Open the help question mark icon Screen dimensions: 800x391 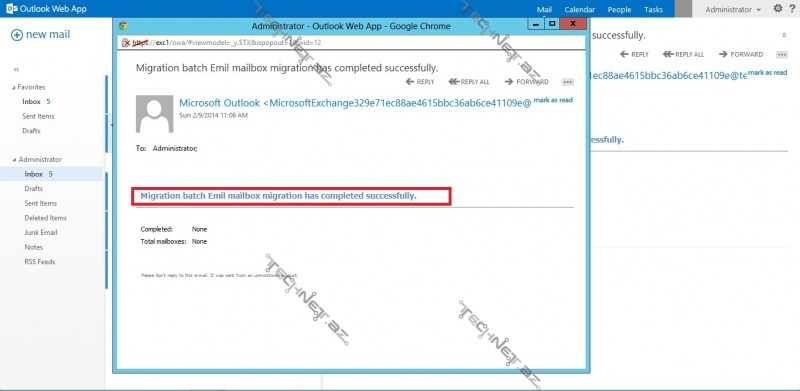[x=792, y=8]
